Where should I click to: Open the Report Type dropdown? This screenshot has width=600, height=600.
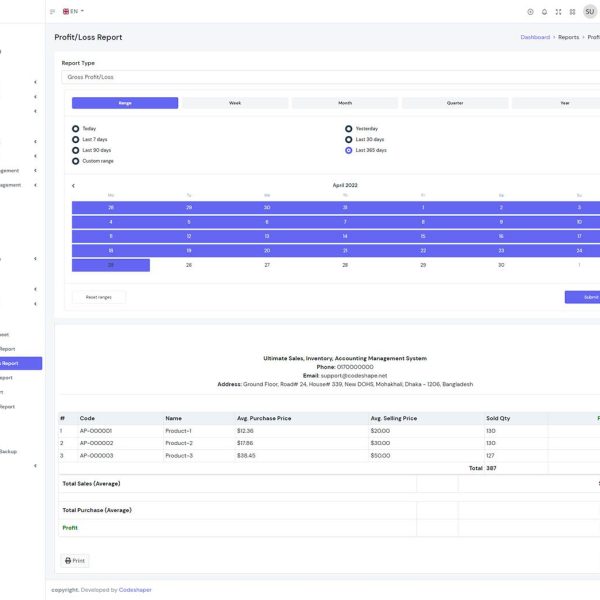coord(330,77)
